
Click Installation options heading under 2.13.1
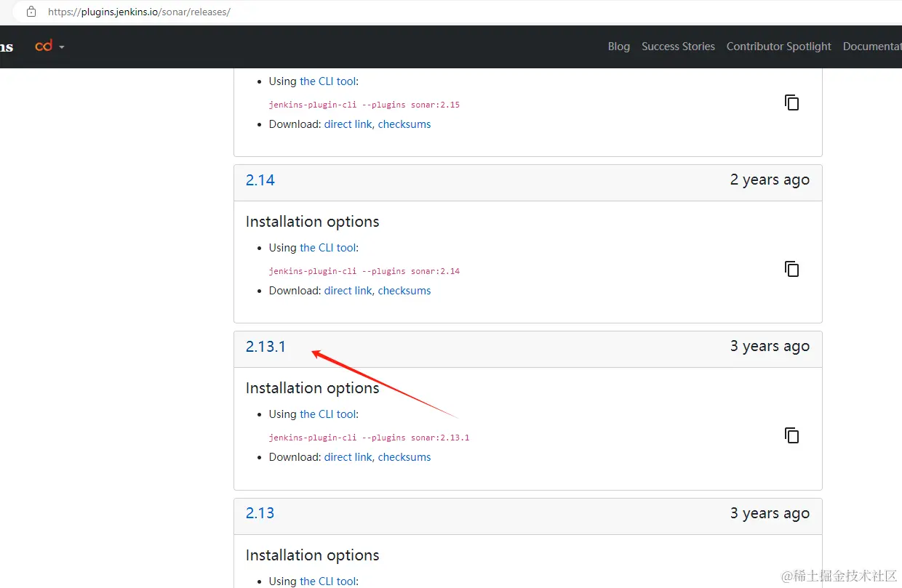[313, 388]
